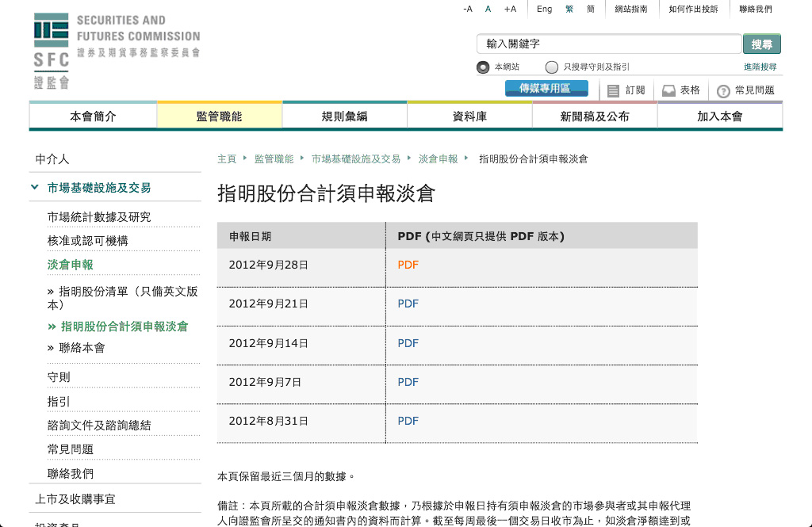Click the 搜尋 search button

[762, 44]
